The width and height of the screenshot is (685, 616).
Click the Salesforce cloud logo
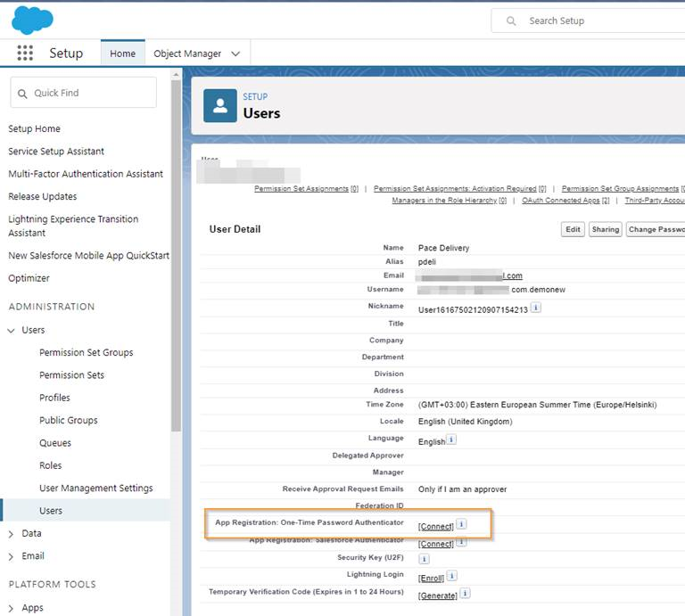32,21
